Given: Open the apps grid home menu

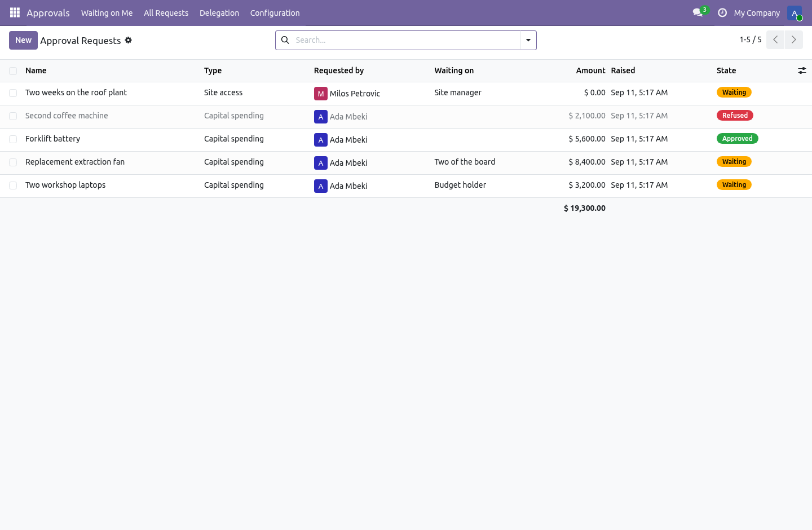Looking at the screenshot, I should (x=15, y=12).
